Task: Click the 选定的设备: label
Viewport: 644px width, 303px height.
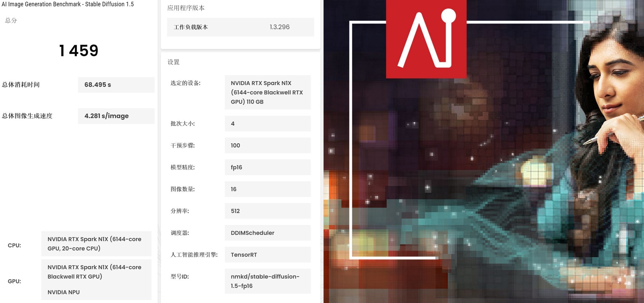Action: (185, 83)
